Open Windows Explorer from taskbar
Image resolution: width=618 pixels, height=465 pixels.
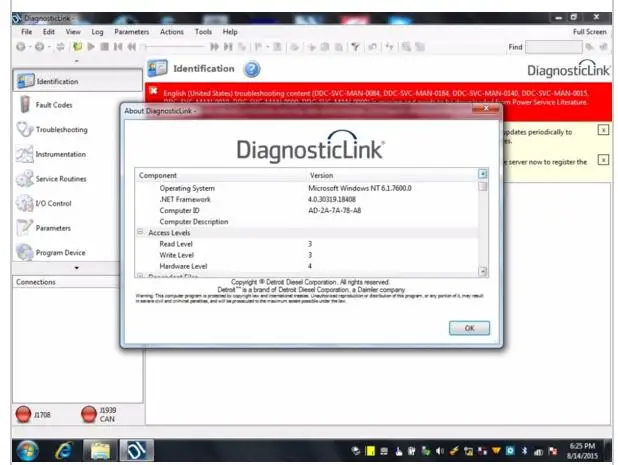coord(101,450)
